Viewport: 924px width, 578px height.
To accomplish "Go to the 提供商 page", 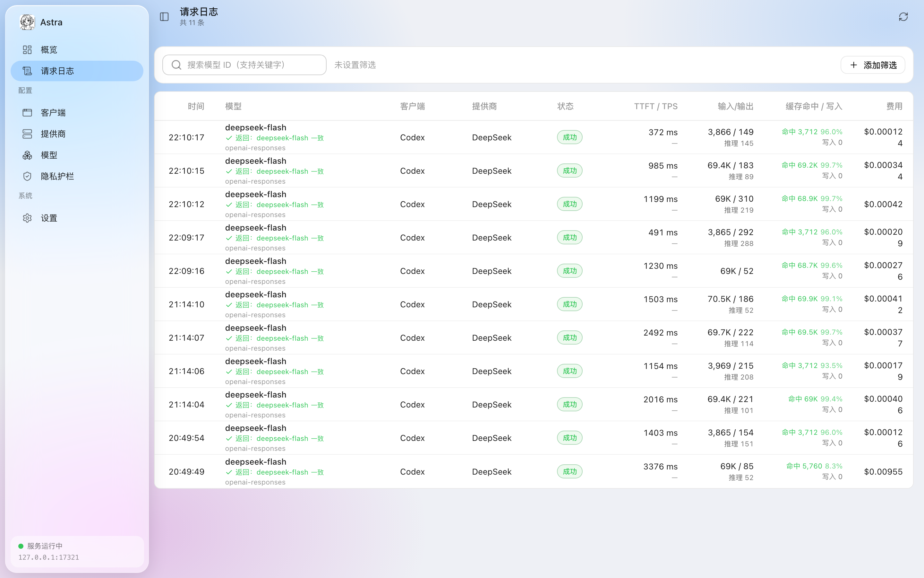I will coord(77,134).
